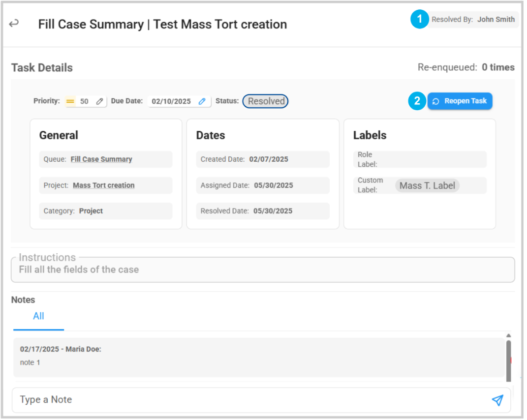Edit priority with the pencil icon
The height and width of the screenshot is (420, 527).
(100, 101)
